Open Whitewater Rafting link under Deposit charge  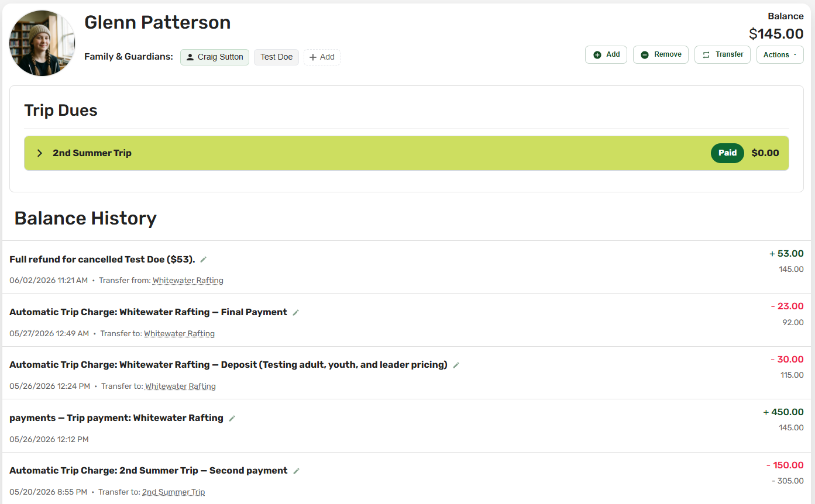(180, 386)
